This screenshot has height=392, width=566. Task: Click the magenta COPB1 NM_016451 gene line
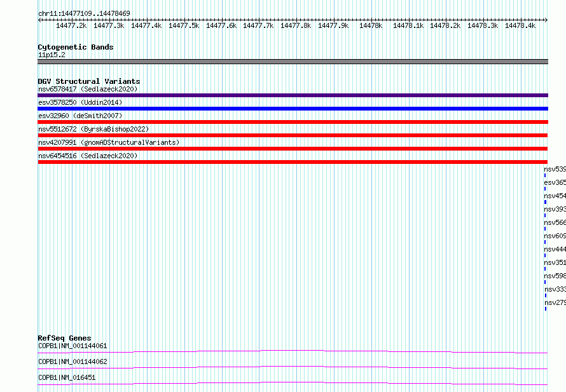pyautogui.click(x=293, y=383)
